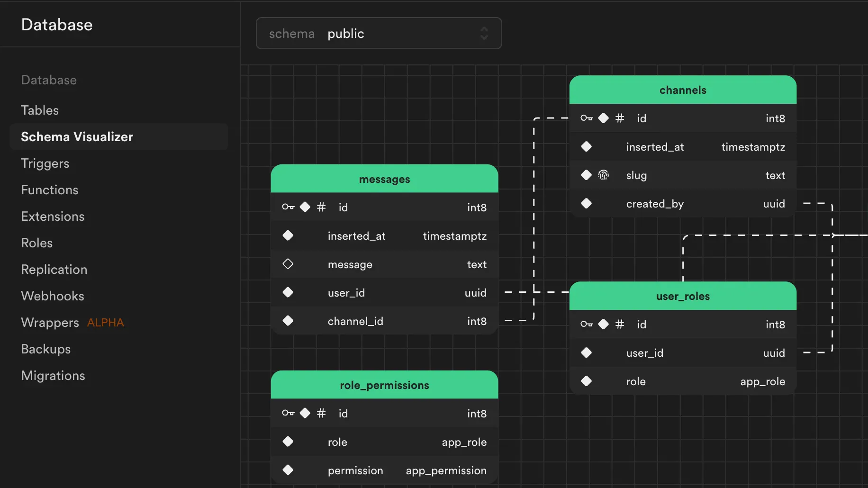Go to the Migrations page
This screenshot has width=868, height=488.
[53, 375]
